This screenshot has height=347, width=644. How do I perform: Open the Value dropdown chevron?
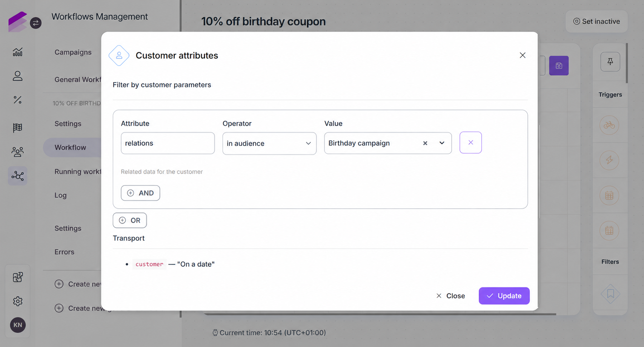(x=442, y=143)
